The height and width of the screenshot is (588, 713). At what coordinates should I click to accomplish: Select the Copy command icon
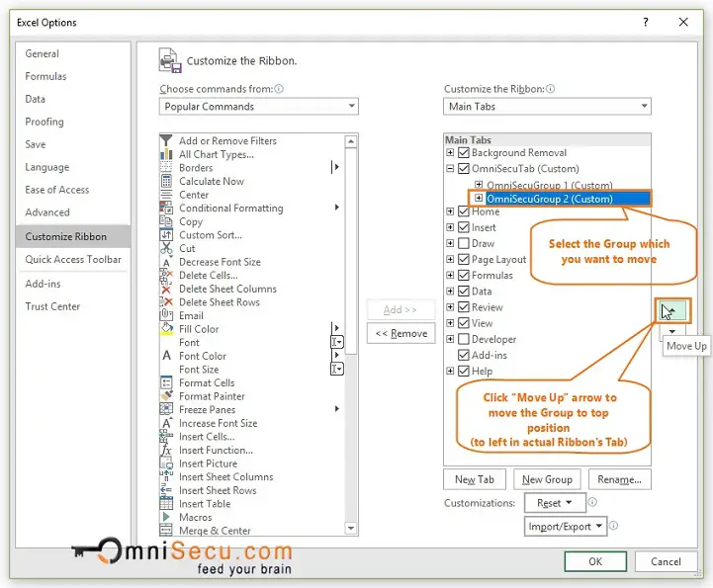[166, 221]
